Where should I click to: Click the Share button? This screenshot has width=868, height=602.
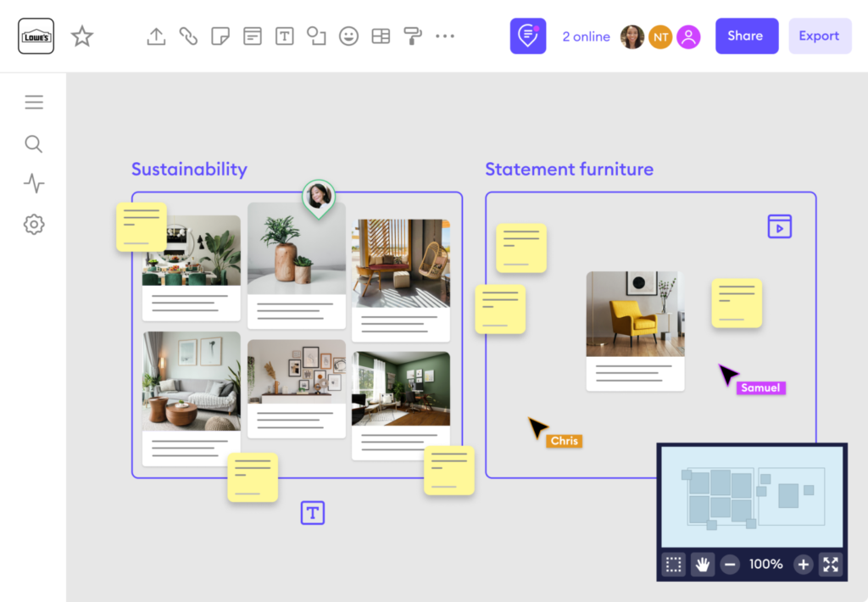coord(746,36)
